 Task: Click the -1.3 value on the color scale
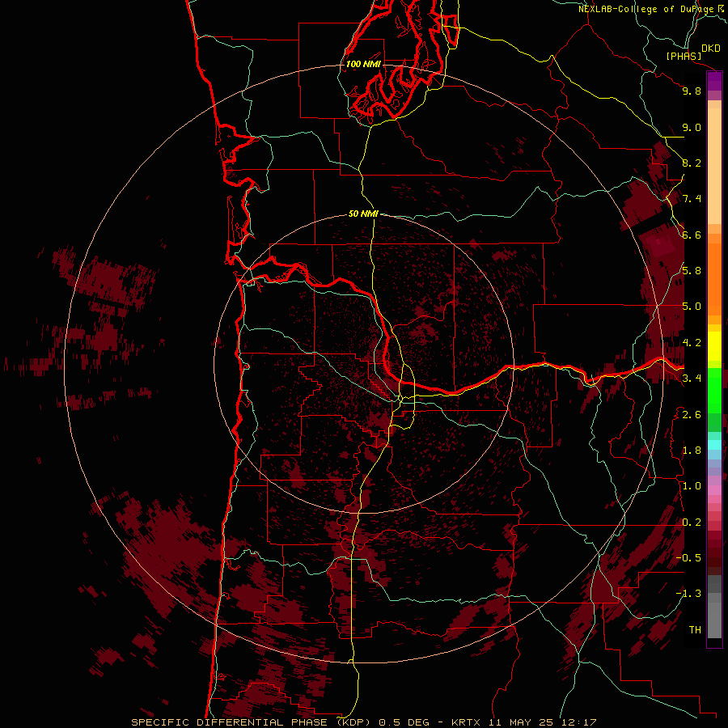pos(688,594)
